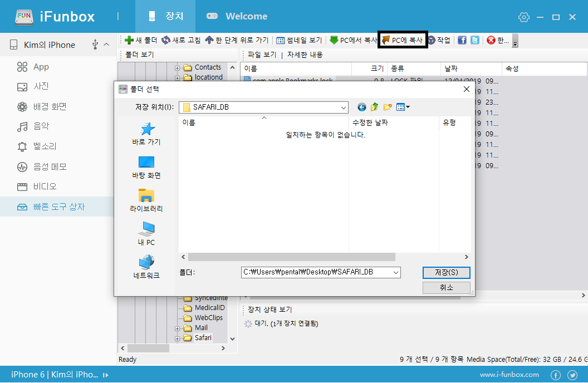The height and width of the screenshot is (383, 588).
Task: Expand the locationd folder node
Action: (x=177, y=77)
